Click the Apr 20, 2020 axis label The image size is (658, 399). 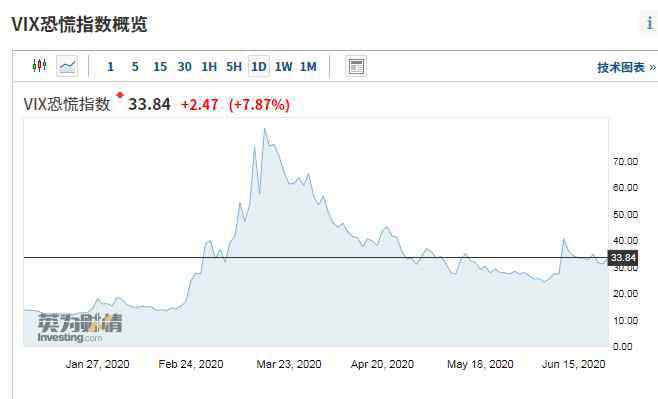(382, 364)
